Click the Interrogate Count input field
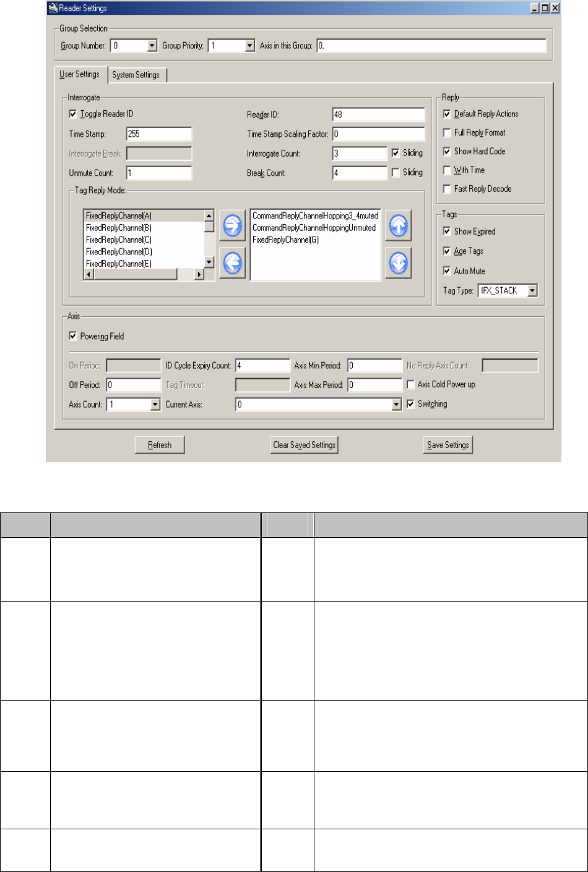Screen dimensions: 588x872 (x=360, y=153)
